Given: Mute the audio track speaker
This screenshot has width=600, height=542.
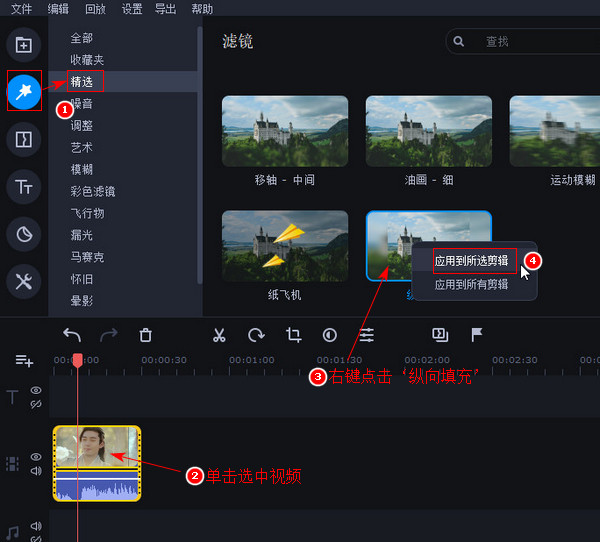Looking at the screenshot, I should [36, 526].
